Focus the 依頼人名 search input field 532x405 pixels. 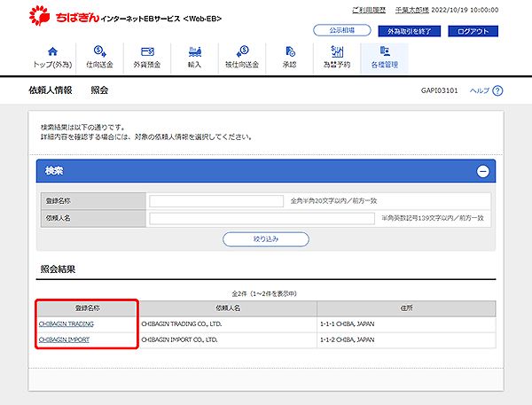click(262, 218)
